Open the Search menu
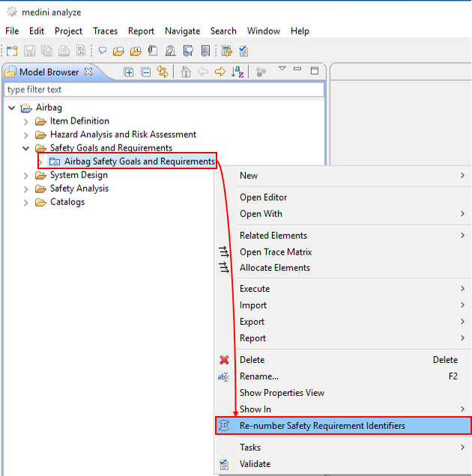The width and height of the screenshot is (472, 476). tap(223, 31)
